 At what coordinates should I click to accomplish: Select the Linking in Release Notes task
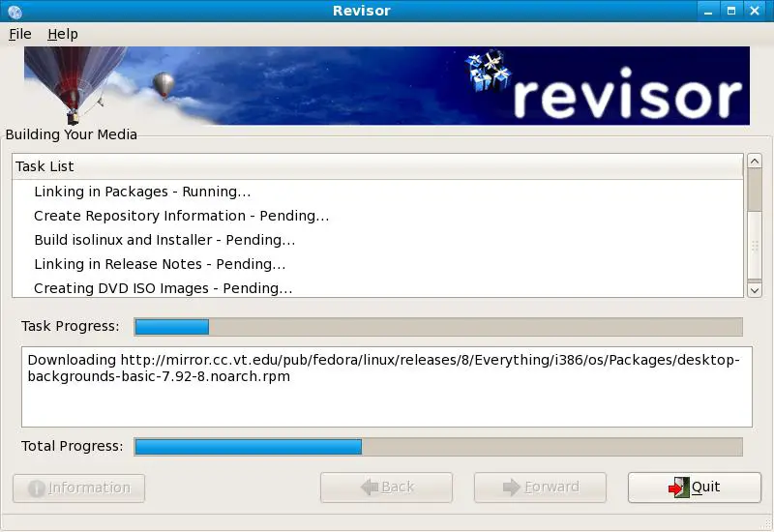pyautogui.click(x=159, y=264)
